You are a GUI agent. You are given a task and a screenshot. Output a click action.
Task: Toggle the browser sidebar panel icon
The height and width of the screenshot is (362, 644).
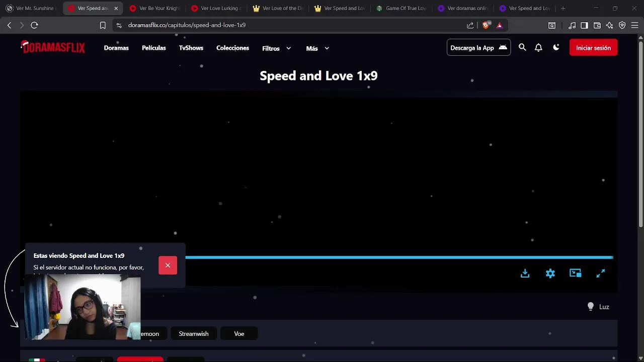coord(584,25)
